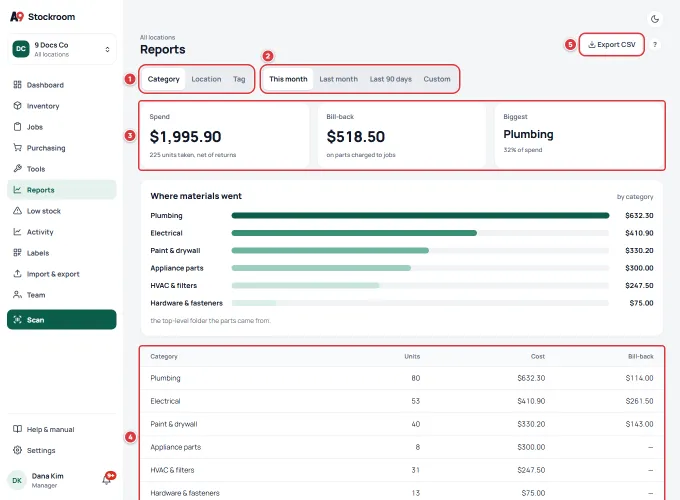Screen dimensions: 680x500
Task: Click the Inventory box icon
Action: point(17,105)
